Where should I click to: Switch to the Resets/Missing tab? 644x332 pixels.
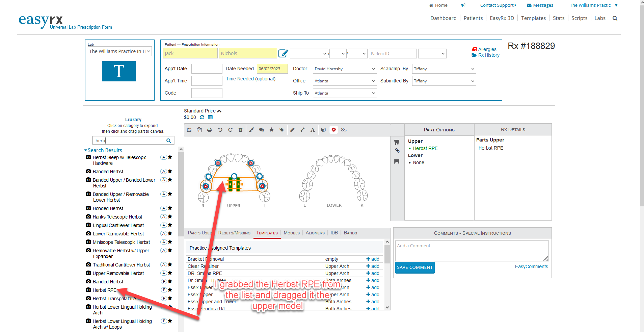pos(234,233)
